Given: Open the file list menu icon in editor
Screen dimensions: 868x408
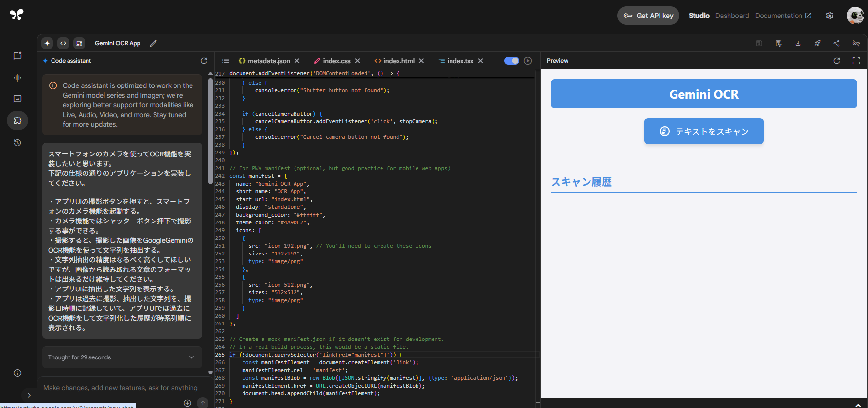Looking at the screenshot, I should (226, 61).
